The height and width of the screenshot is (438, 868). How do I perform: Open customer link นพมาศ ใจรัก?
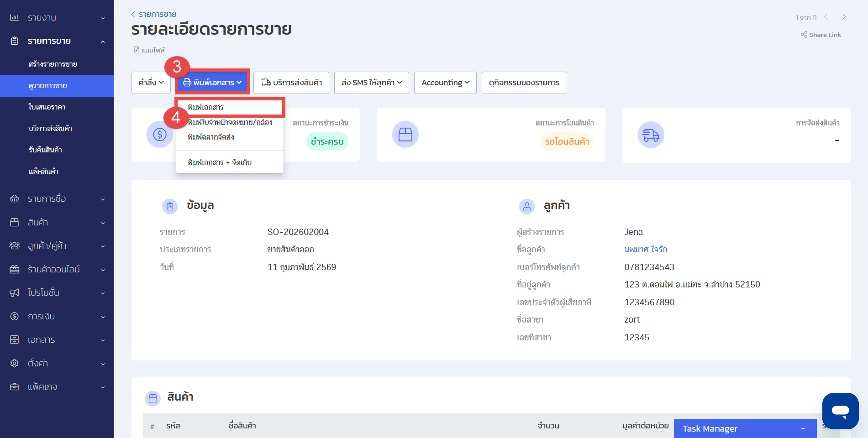(x=646, y=250)
